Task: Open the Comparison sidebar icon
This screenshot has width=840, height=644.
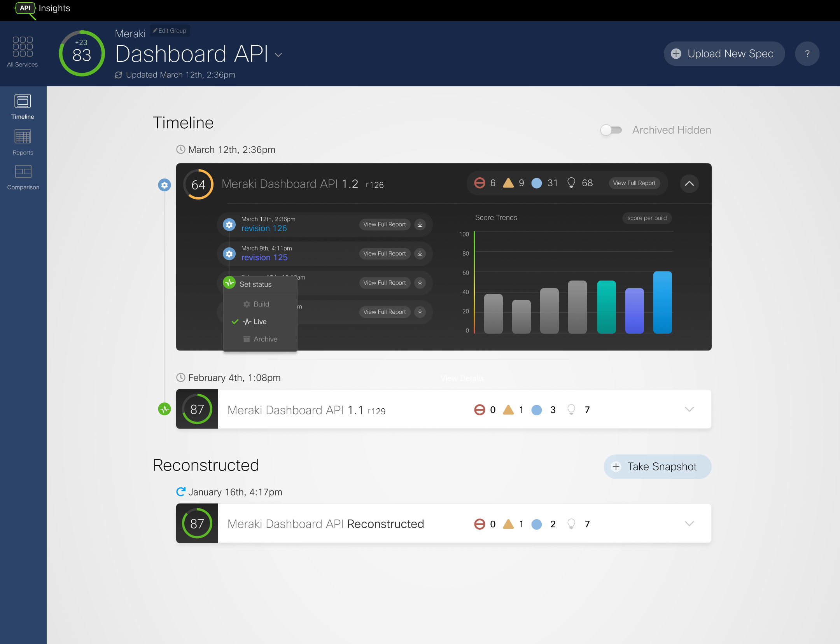Action: 23,171
